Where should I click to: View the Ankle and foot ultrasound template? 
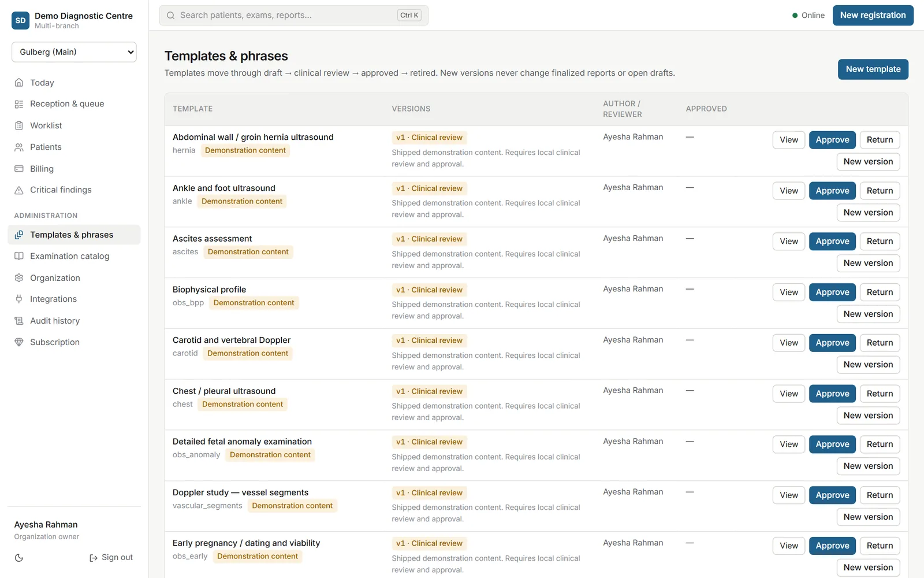(789, 191)
